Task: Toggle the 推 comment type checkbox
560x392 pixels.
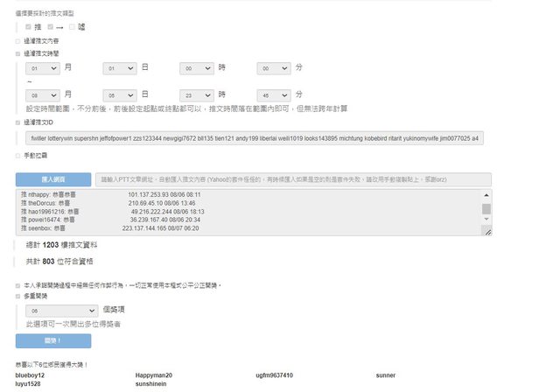Action: click(x=28, y=27)
